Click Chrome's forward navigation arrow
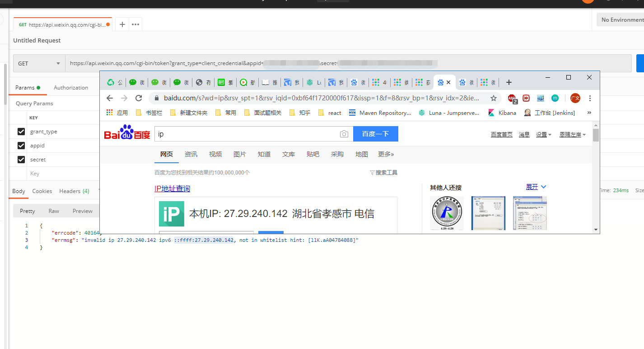Screen dimensions: 644x349 pyautogui.click(x=124, y=98)
